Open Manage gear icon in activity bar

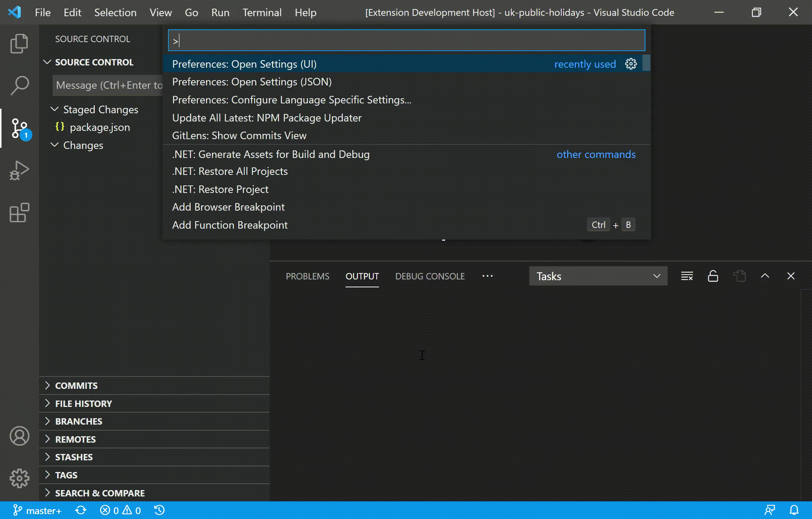(x=19, y=478)
